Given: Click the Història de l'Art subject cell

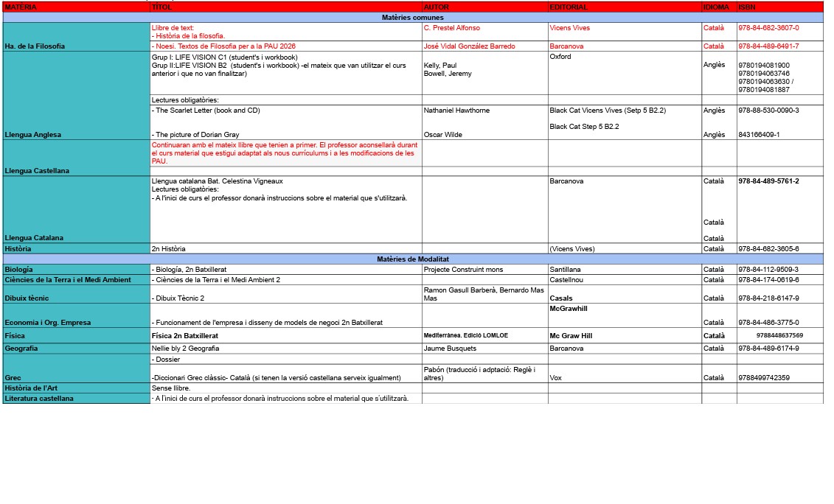Looking at the screenshot, I should pos(34,388).
